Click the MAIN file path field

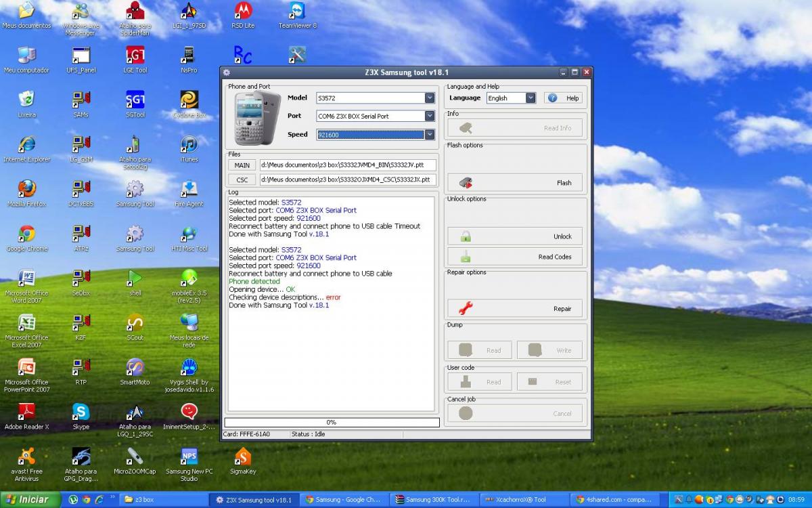348,165
